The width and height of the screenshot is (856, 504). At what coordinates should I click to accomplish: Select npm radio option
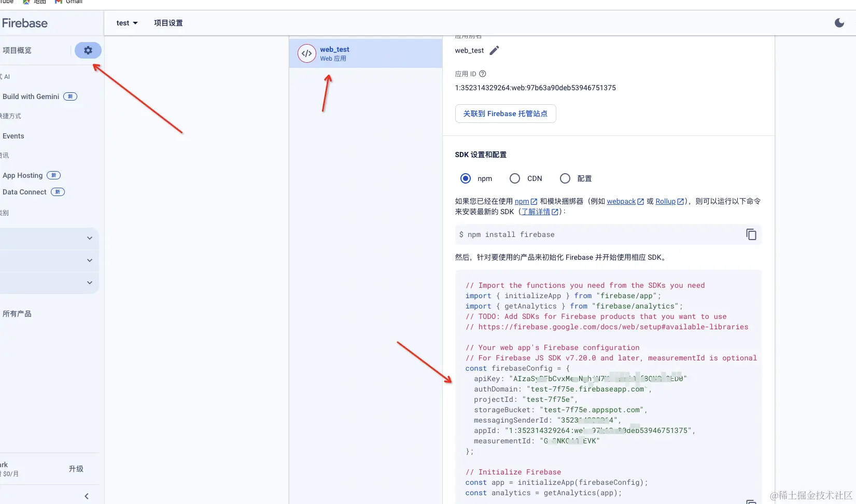click(466, 178)
